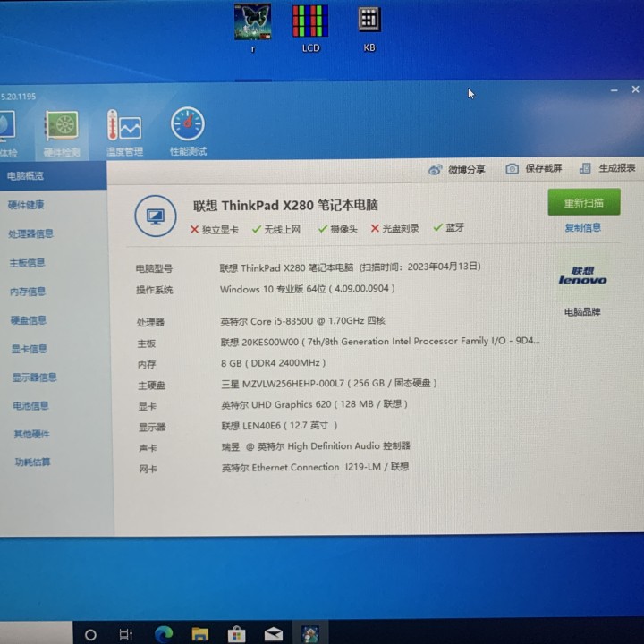Open Microsoft Store from the taskbar
Viewport: 644px width, 644px height.
(x=236, y=634)
